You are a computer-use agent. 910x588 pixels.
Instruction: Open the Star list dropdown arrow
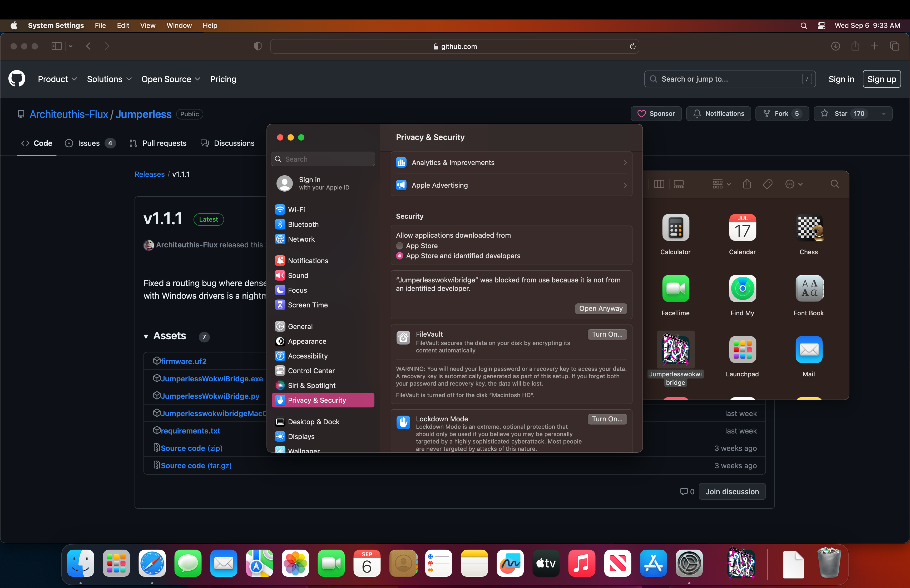coord(883,114)
